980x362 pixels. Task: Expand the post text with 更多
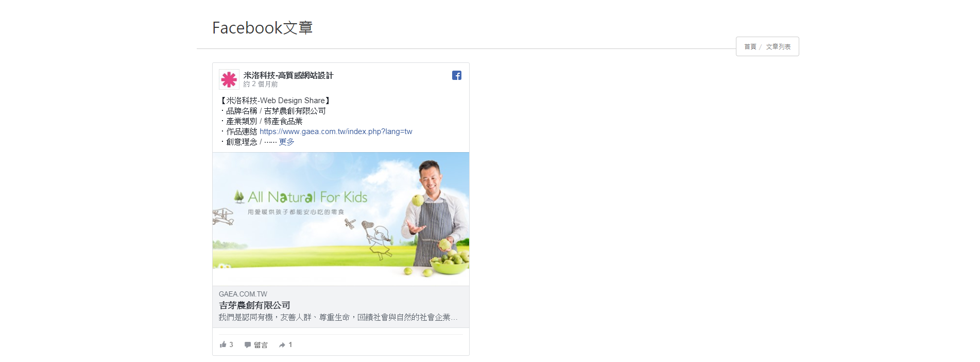click(286, 142)
